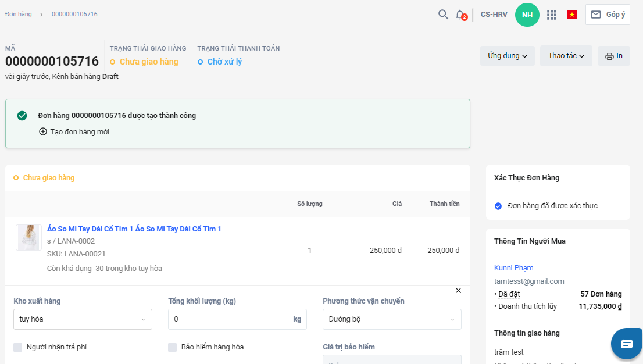This screenshot has height=364, width=643.
Task: Close the shipping panel with X
Action: point(458,291)
